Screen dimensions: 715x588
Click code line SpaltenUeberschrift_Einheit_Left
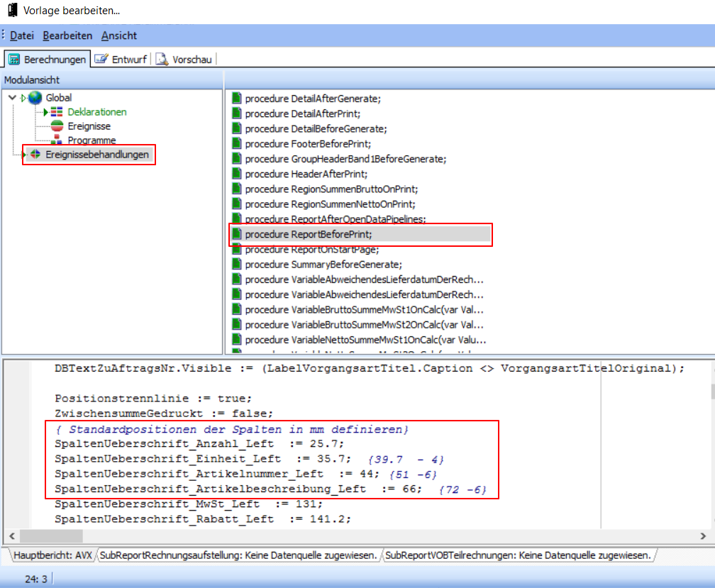pos(249,459)
